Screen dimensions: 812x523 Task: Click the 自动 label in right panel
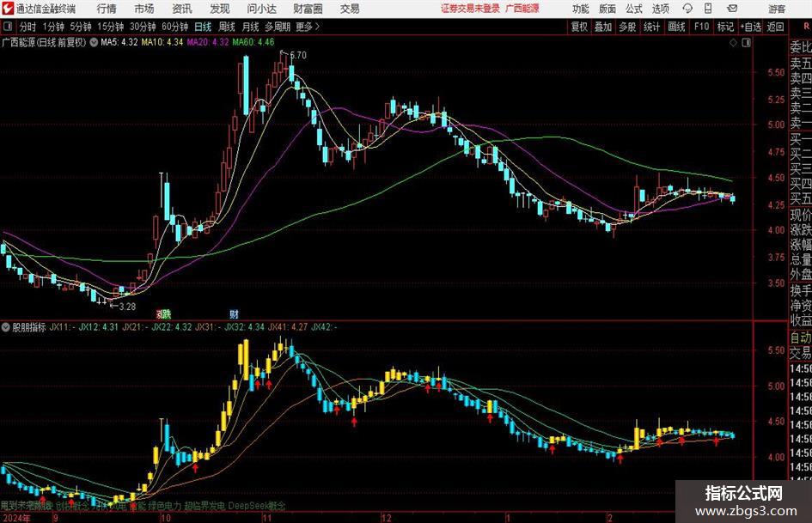[801, 338]
